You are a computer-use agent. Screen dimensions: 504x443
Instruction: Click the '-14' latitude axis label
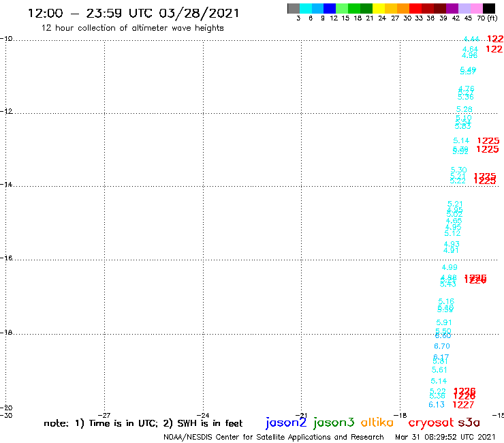click(x=6, y=185)
